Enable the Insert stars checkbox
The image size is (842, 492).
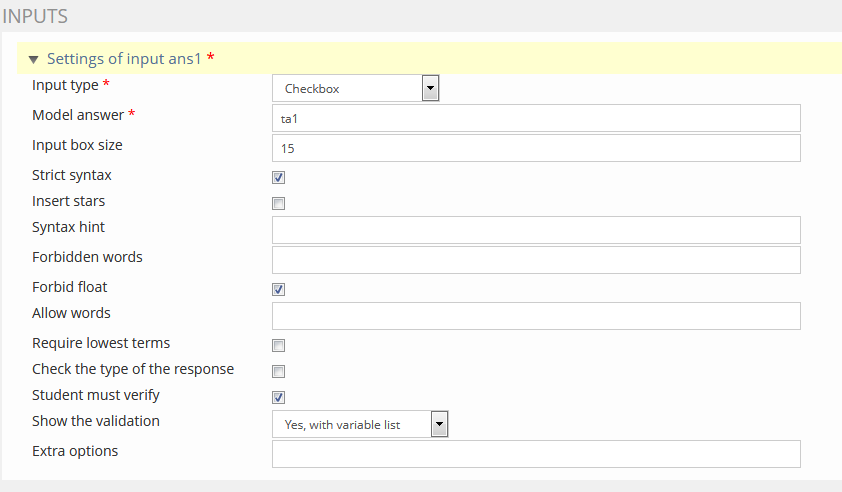(279, 204)
